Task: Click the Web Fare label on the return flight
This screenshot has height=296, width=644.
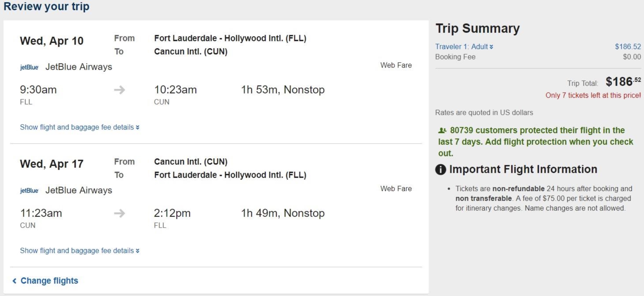Action: click(x=396, y=188)
